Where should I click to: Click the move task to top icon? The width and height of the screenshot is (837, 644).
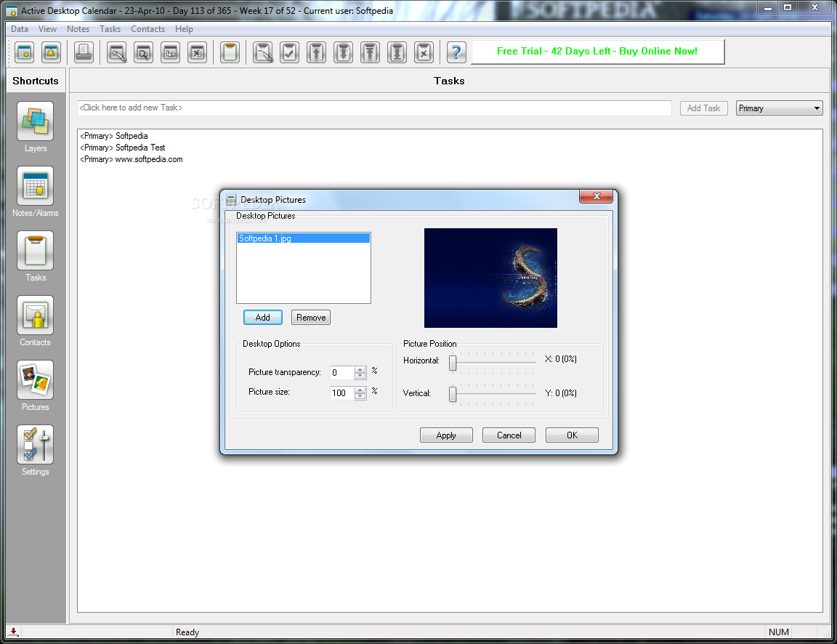(370, 52)
